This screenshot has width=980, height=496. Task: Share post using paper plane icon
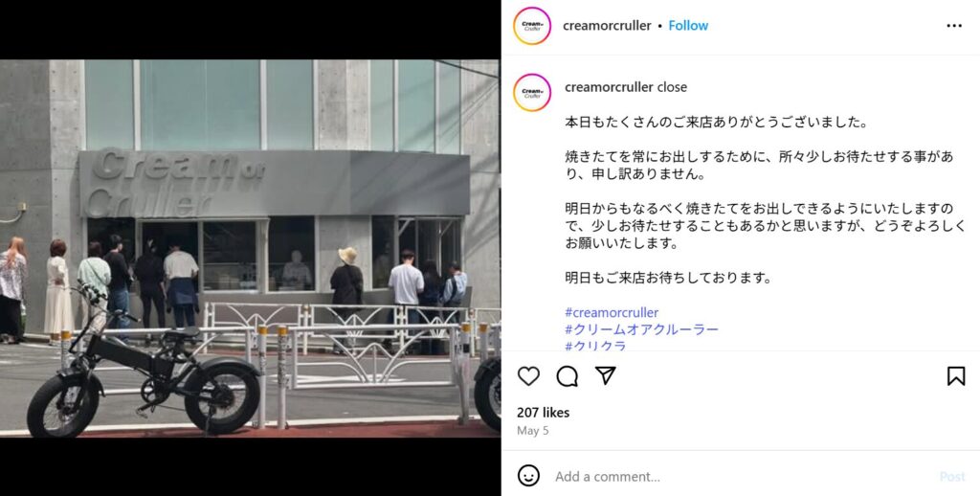tap(605, 375)
